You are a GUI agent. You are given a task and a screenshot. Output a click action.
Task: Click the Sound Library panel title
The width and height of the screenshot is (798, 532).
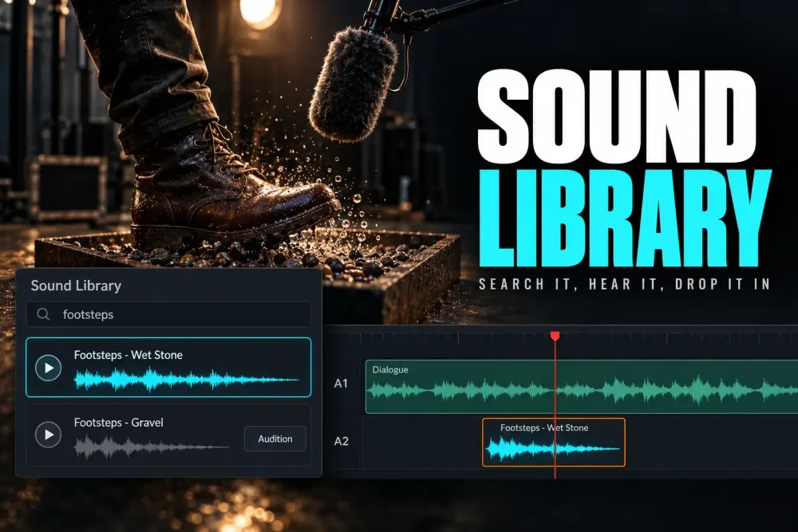[x=76, y=286]
